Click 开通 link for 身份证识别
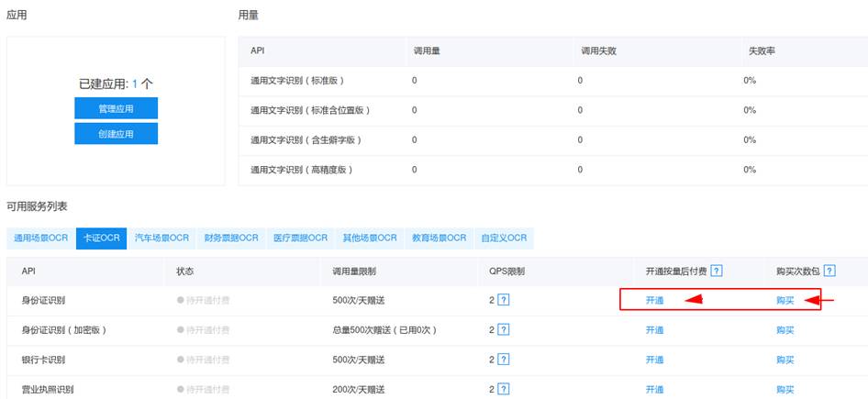The image size is (868, 399). point(653,300)
